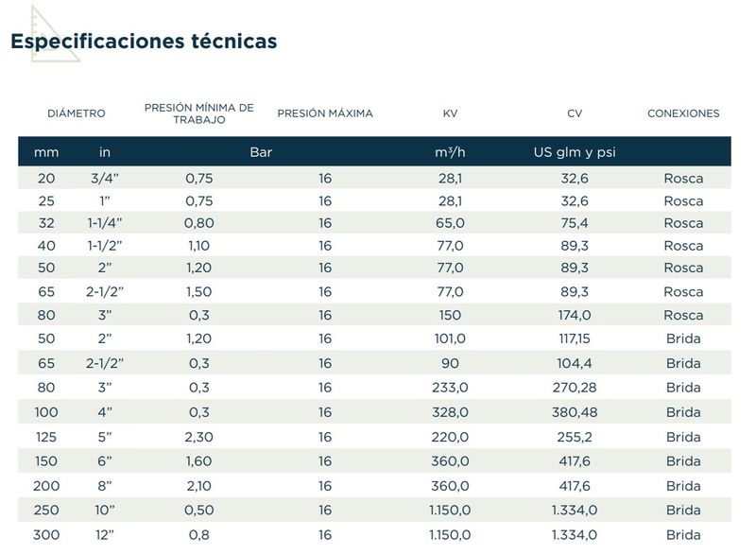Click the Especificaciones técnicas heading
Screen dimensions: 756x555
[144, 42]
